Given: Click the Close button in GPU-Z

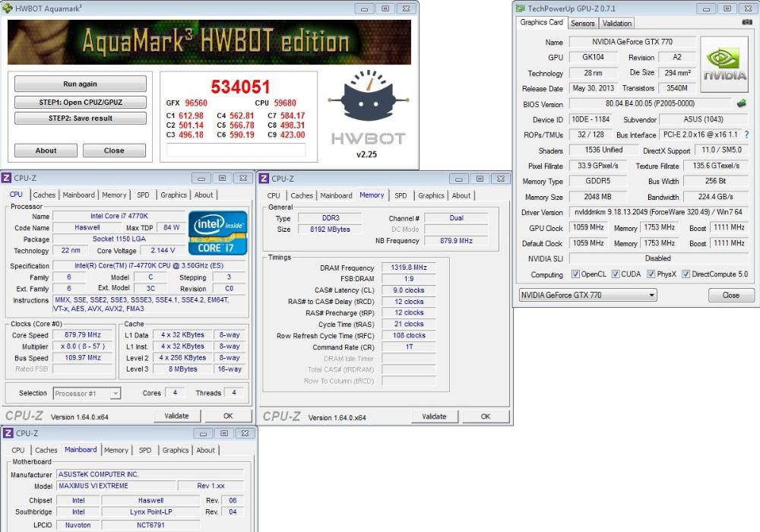Looking at the screenshot, I should [731, 295].
